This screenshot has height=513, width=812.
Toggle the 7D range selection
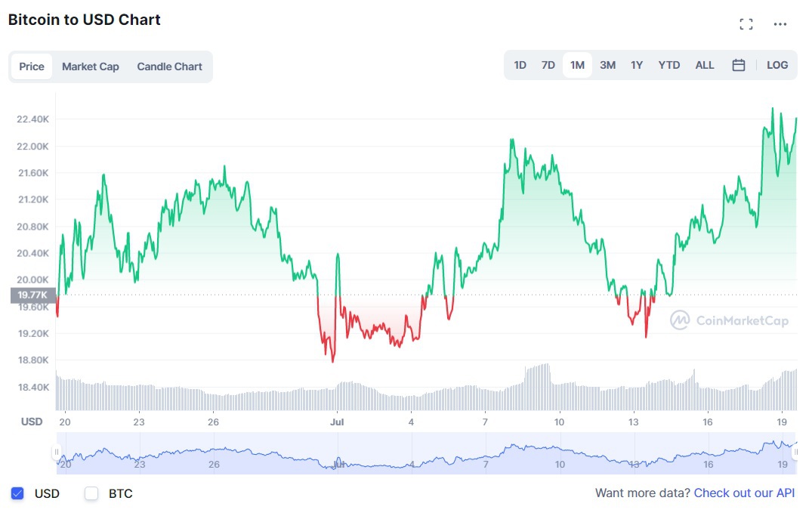point(548,65)
